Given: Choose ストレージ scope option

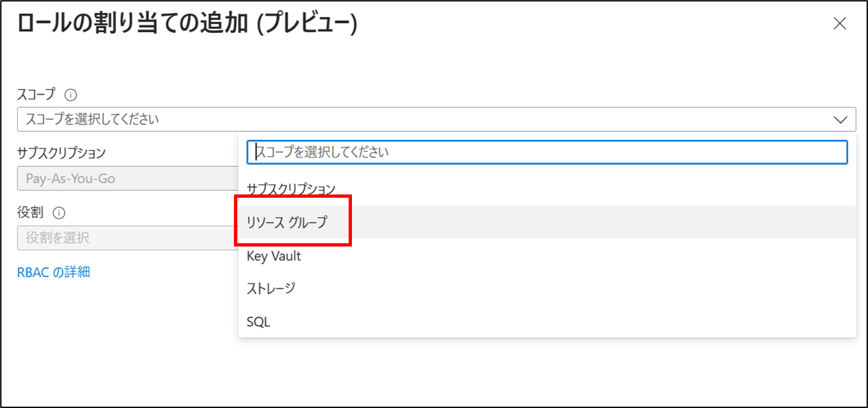Looking at the screenshot, I should pyautogui.click(x=547, y=289).
